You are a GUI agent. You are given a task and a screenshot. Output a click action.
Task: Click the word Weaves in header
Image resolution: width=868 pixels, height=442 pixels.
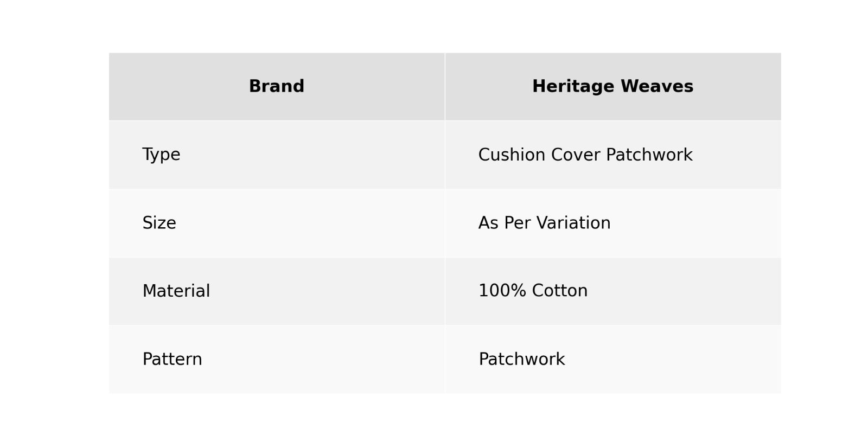[657, 87]
